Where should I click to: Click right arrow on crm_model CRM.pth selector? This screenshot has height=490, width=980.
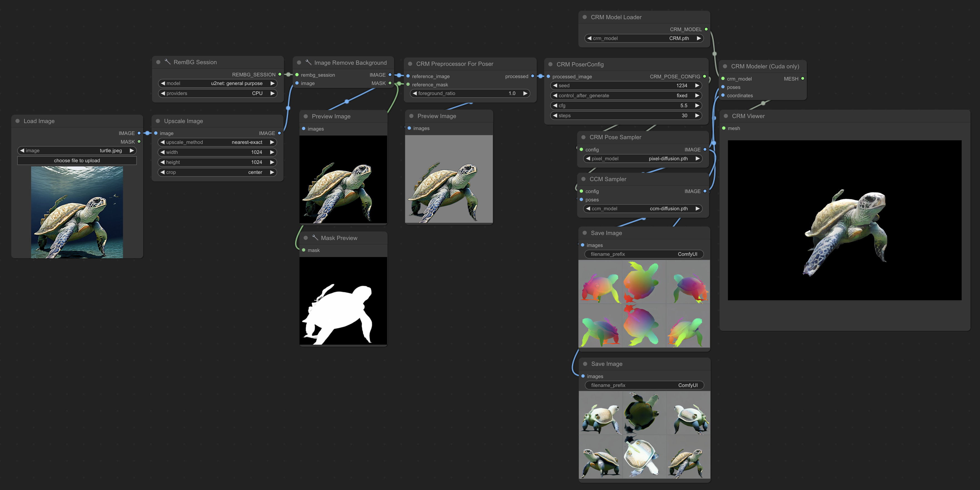(698, 38)
